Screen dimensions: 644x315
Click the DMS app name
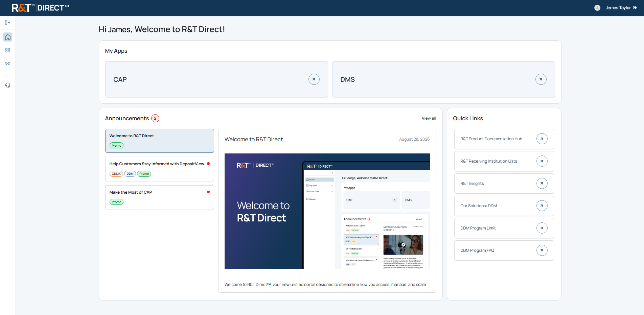348,79
